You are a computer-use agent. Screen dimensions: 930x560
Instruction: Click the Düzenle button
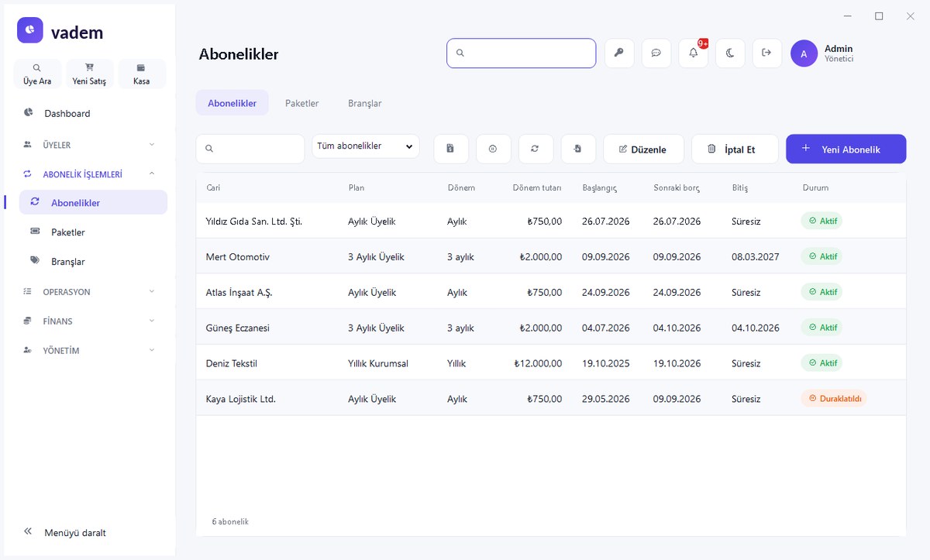tap(643, 149)
